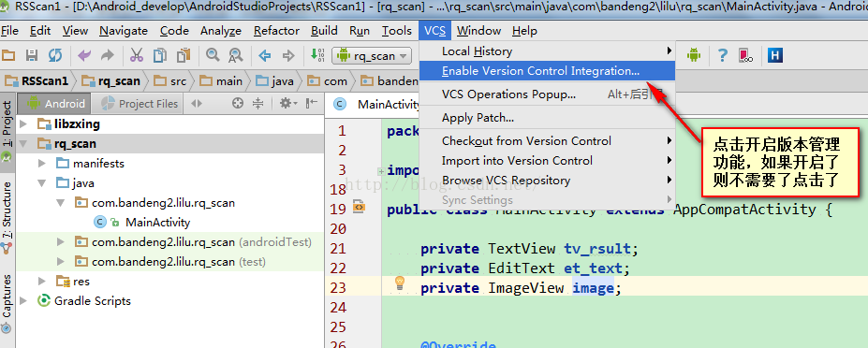The width and height of the screenshot is (868, 348).
Task: Click the highlighted image variable on line 23
Action: [x=593, y=288]
